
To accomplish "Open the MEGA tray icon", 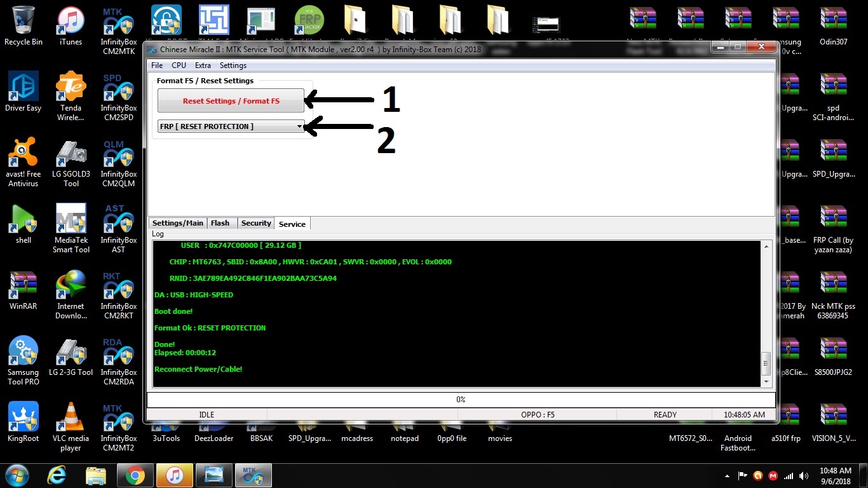I will pos(773,476).
